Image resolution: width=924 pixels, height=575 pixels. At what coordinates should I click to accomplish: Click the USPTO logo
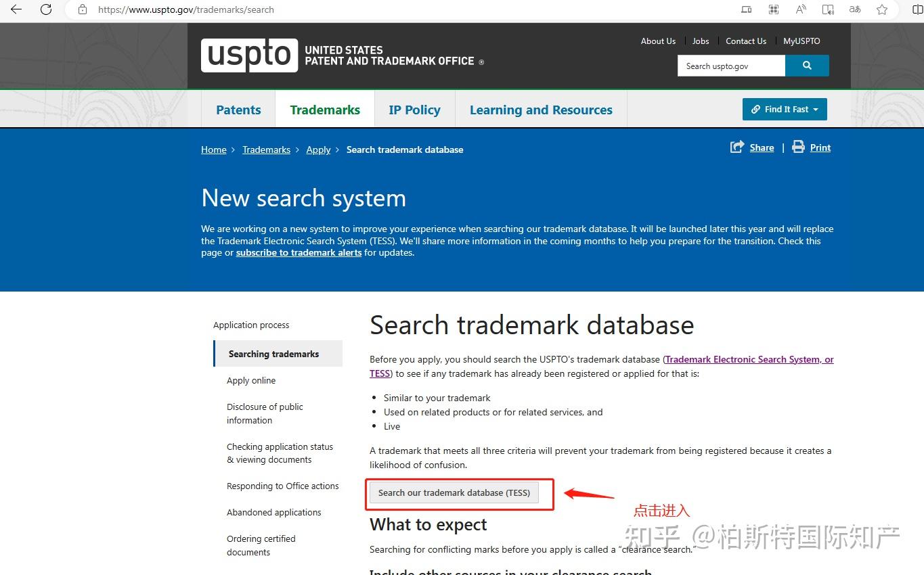coord(249,55)
